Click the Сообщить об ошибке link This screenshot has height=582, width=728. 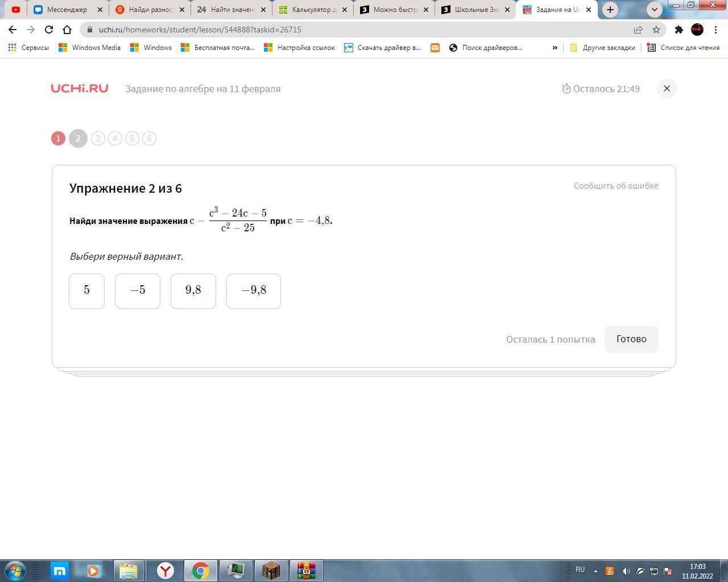pos(616,186)
